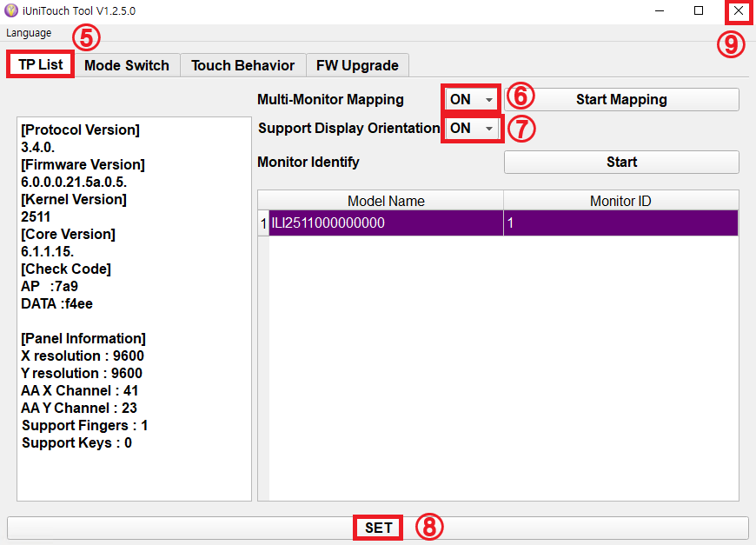Open the Language menu
Image resolution: width=756 pixels, height=545 pixels.
(29, 33)
